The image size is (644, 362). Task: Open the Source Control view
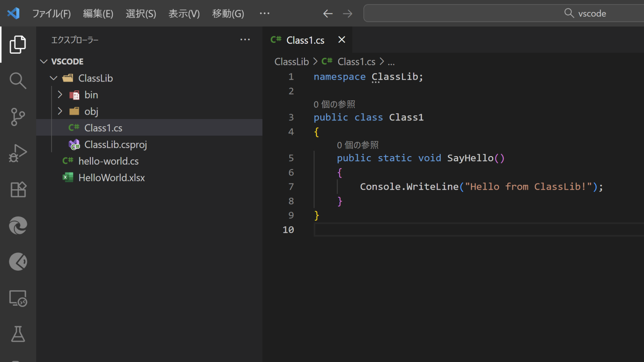18,117
